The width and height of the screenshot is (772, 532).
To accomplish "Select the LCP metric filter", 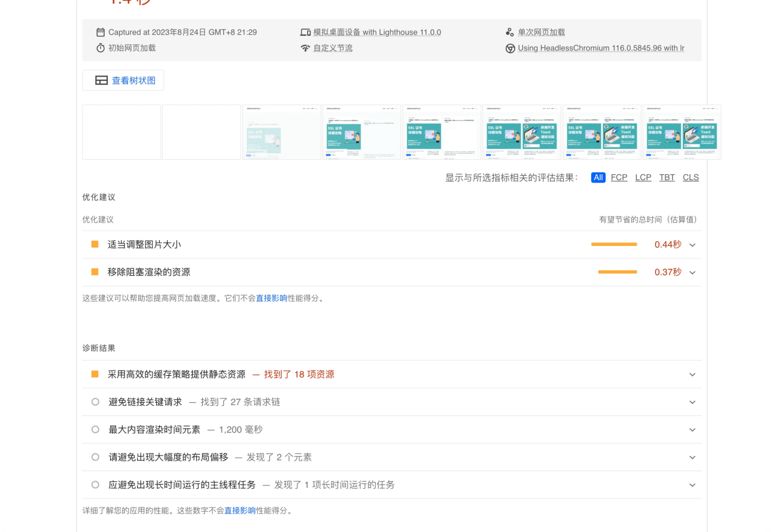I will (643, 177).
